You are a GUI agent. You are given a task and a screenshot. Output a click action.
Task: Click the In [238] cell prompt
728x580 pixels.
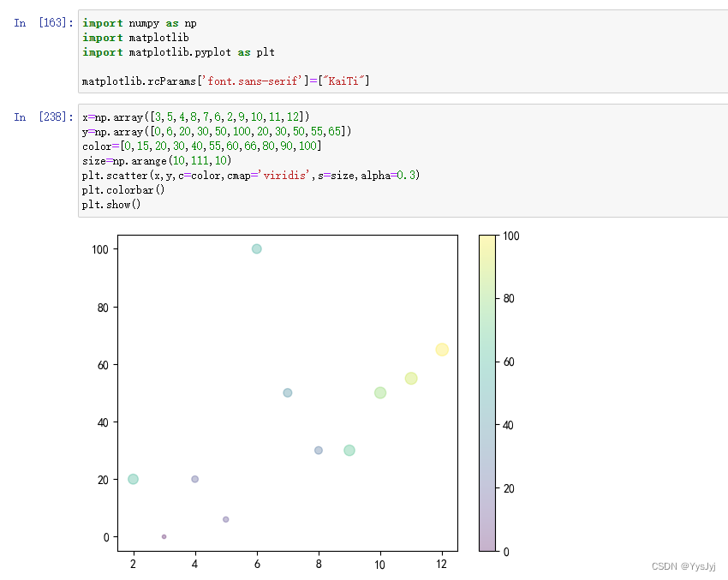pos(44,117)
